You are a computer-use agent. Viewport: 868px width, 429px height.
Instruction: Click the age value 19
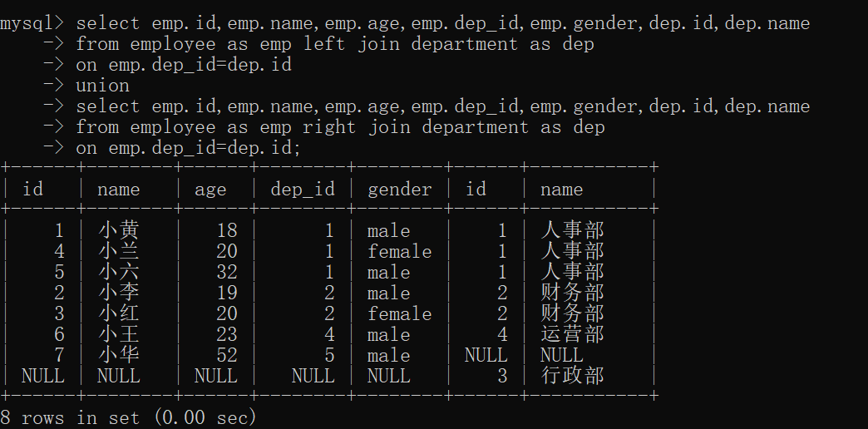click(x=227, y=293)
